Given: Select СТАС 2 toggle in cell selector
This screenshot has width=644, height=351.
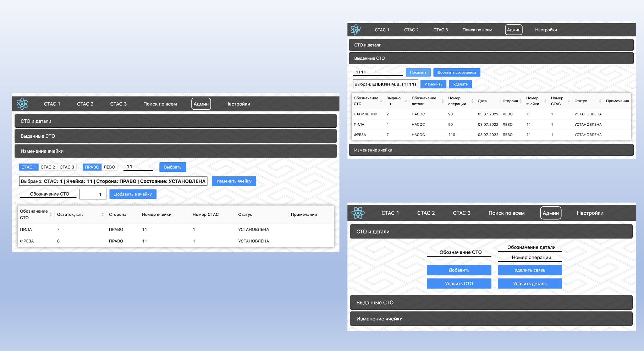Looking at the screenshot, I should (x=48, y=167).
